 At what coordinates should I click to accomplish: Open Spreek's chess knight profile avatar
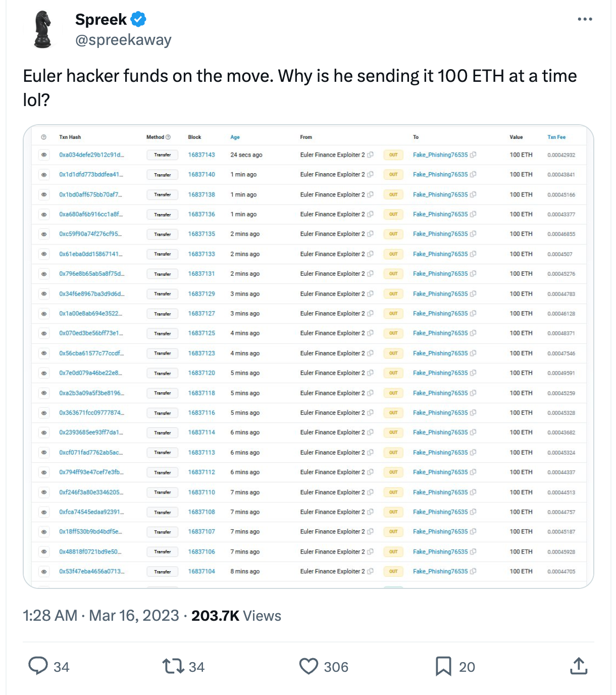tap(43, 29)
